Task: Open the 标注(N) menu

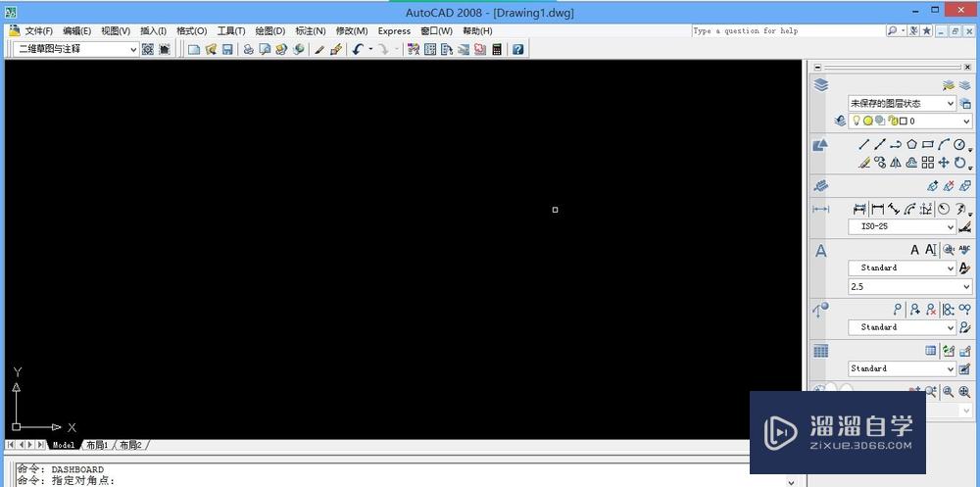Action: coord(311,30)
